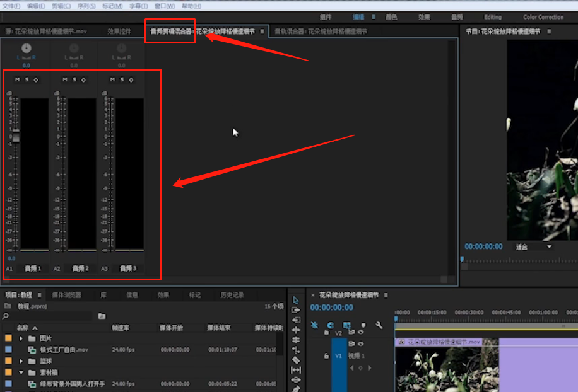Solo the 音频2 track with S

(x=74, y=79)
